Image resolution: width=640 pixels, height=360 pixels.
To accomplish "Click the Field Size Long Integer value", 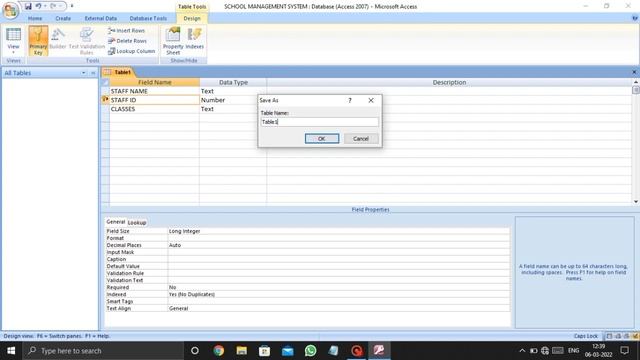I will point(339,231).
